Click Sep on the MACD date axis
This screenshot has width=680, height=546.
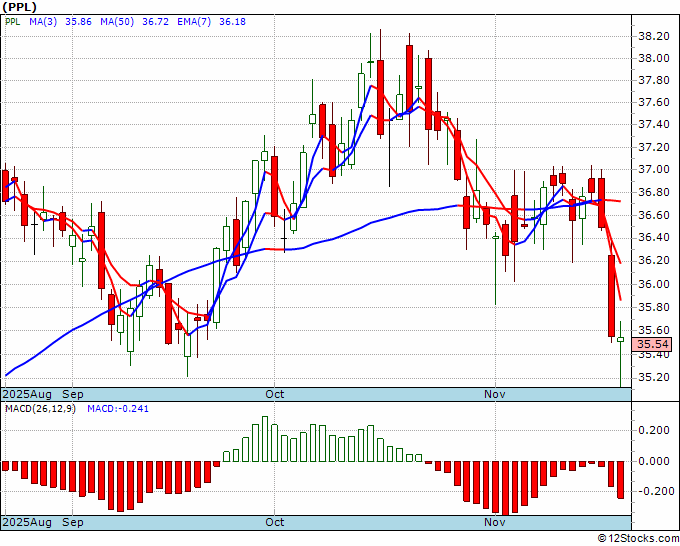pos(73,522)
